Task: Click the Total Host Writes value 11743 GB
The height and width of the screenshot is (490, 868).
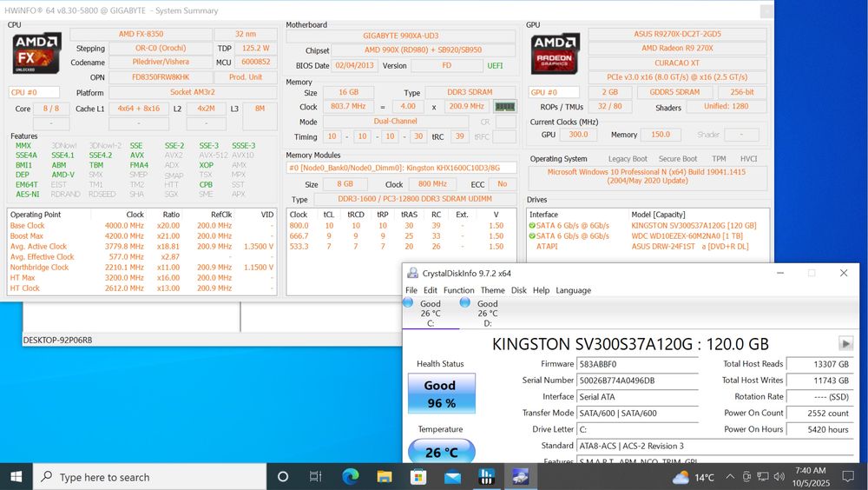Action: pos(820,381)
